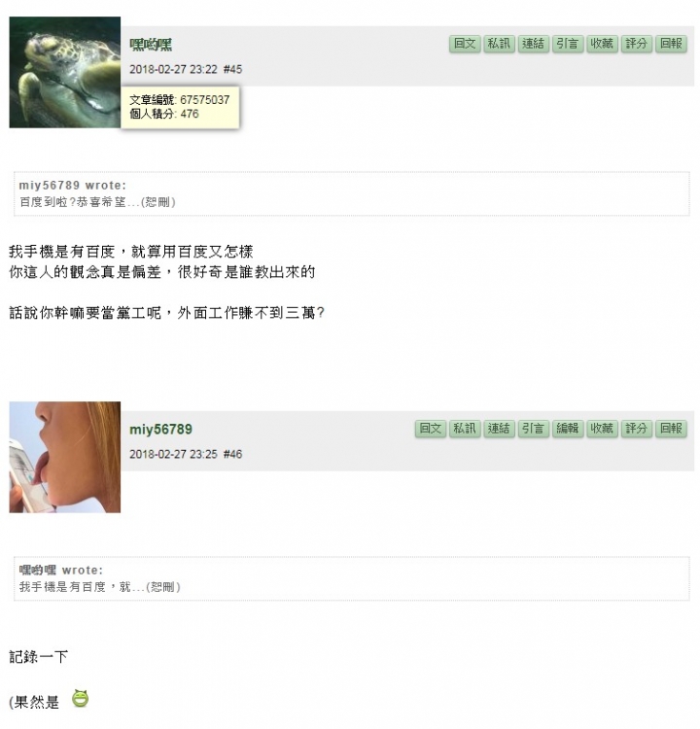Screen dimensions: 700x729
Task: Click 回文 button on post #46
Action: (431, 429)
